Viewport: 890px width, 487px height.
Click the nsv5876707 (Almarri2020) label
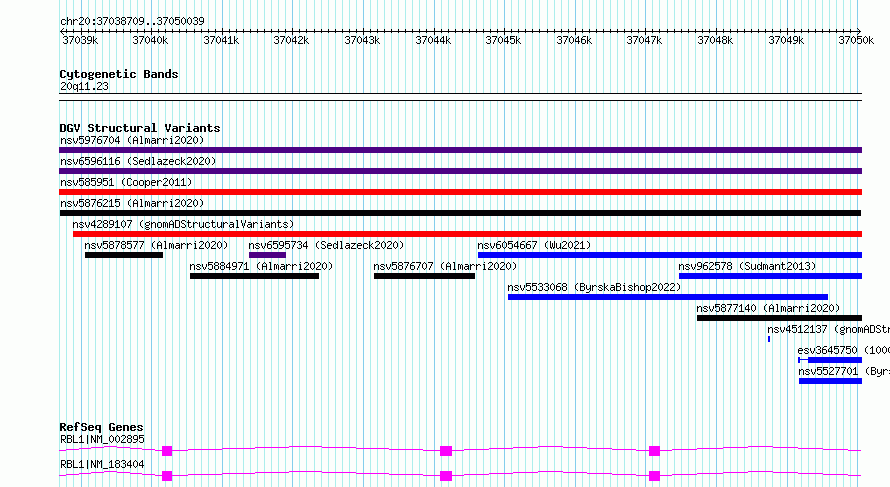coord(445,266)
